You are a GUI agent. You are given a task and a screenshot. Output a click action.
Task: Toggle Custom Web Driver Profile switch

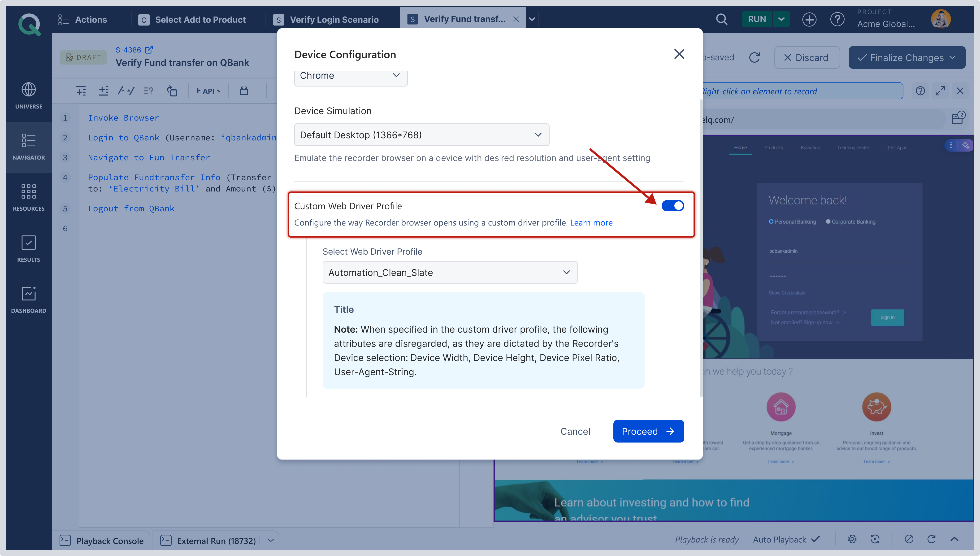[x=673, y=206]
